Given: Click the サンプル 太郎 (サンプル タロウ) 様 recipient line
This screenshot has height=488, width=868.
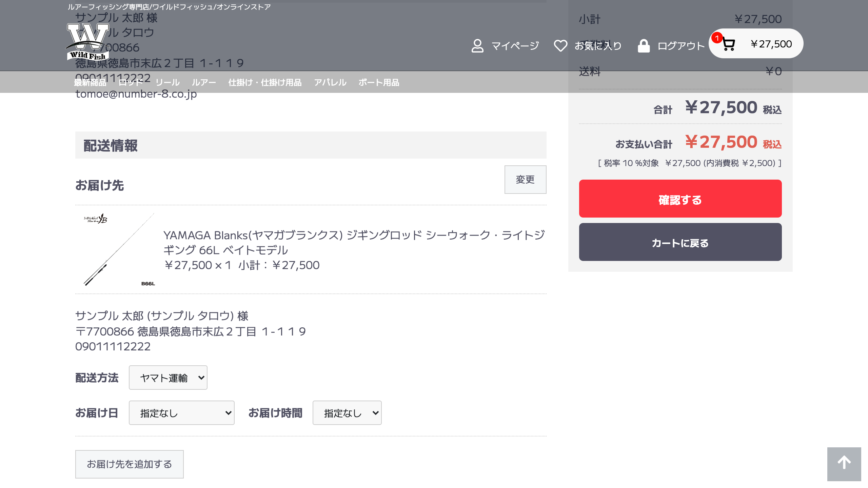Looking at the screenshot, I should pyautogui.click(x=162, y=316).
